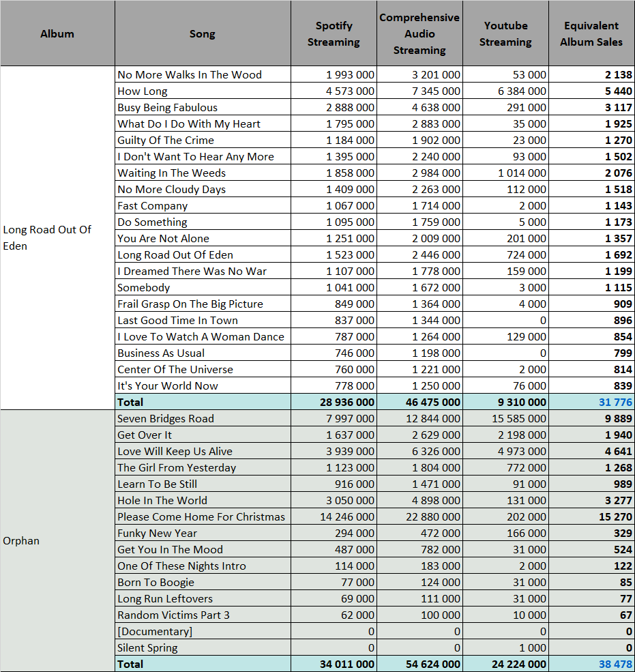Click the Silent Spring song cell
The width and height of the screenshot is (635, 672).
click(203, 647)
